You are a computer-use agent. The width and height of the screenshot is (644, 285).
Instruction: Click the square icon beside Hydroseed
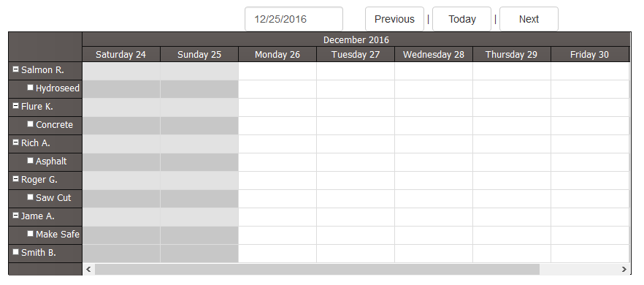(x=30, y=87)
